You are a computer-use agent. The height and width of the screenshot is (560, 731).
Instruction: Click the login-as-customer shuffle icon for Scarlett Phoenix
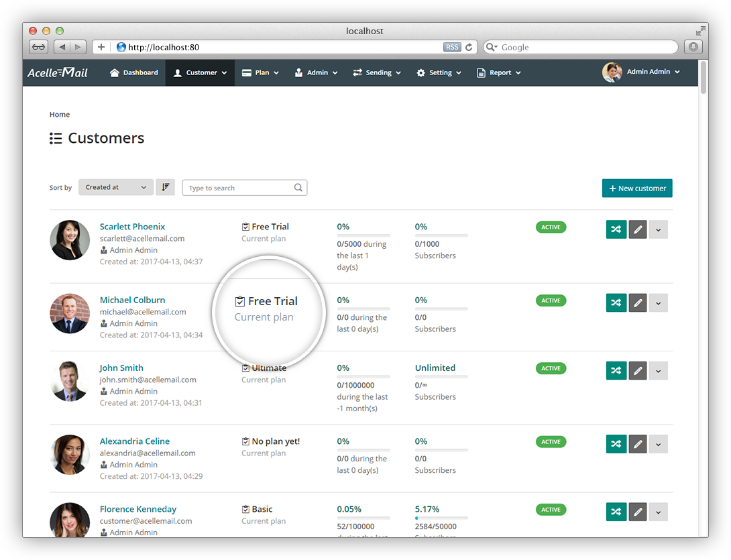click(616, 229)
